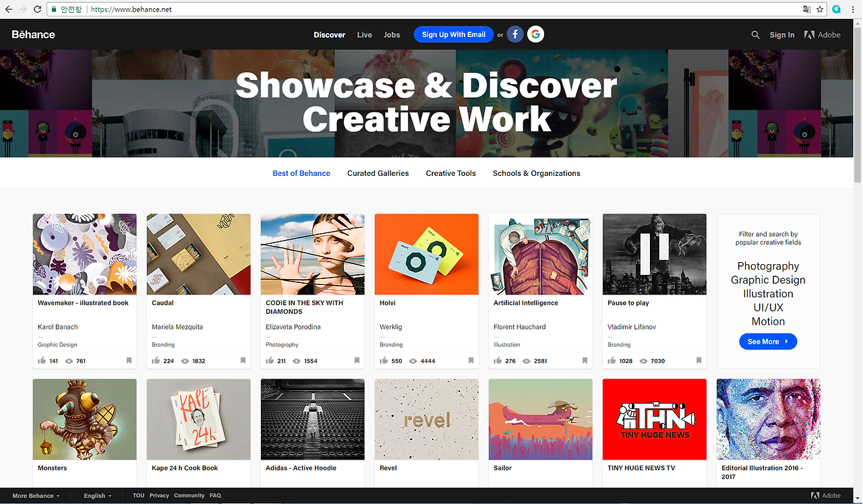
Task: Click the Adobe logo in the footer bar
Action: 826,496
